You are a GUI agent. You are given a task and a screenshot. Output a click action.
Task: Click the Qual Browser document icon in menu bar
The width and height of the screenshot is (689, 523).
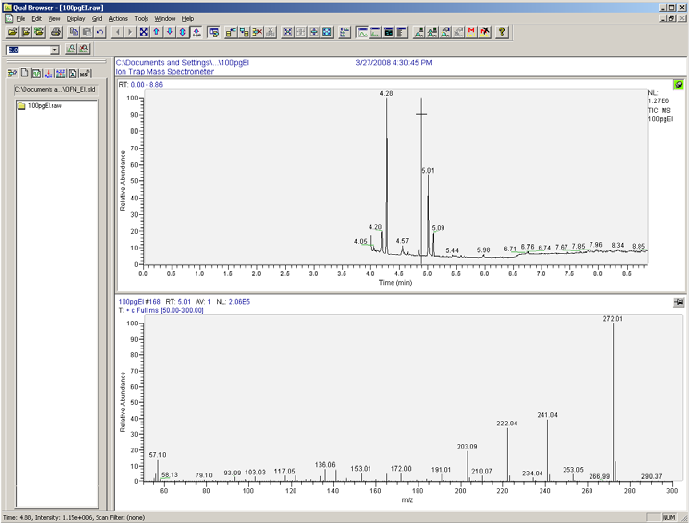tap(9, 18)
